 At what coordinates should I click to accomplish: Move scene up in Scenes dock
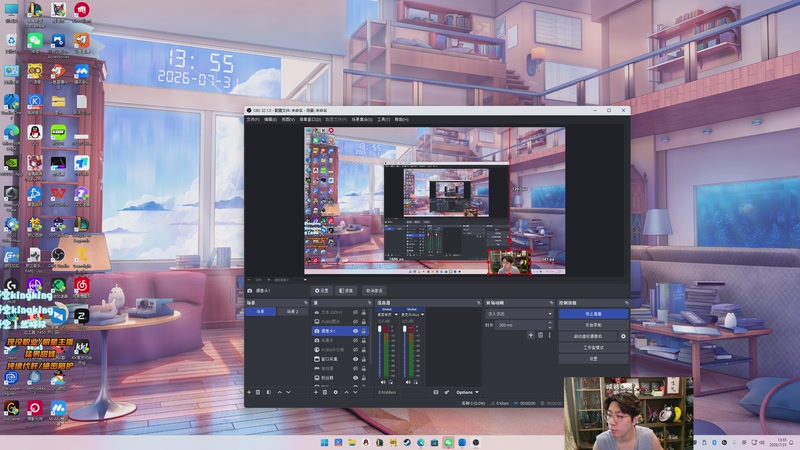(280, 392)
